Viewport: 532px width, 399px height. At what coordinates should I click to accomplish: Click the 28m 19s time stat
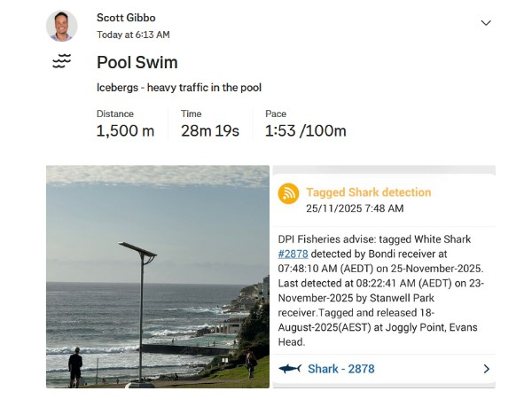click(x=210, y=131)
